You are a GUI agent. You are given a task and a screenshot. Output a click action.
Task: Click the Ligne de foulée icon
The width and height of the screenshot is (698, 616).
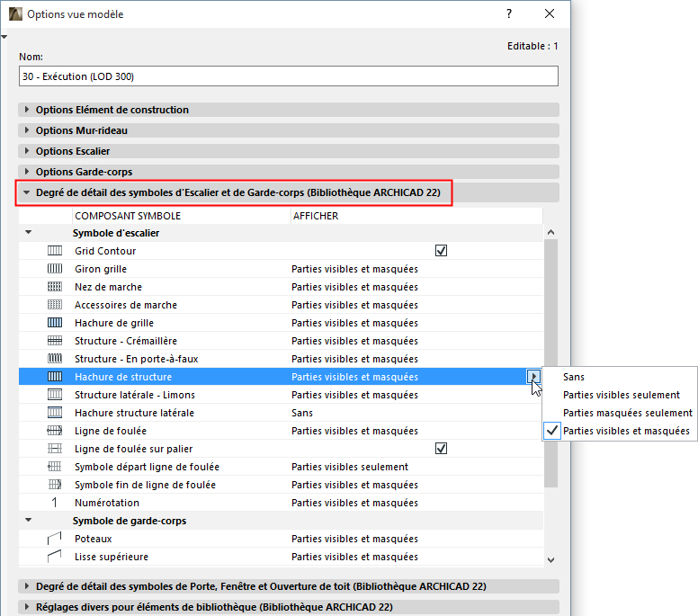point(55,431)
